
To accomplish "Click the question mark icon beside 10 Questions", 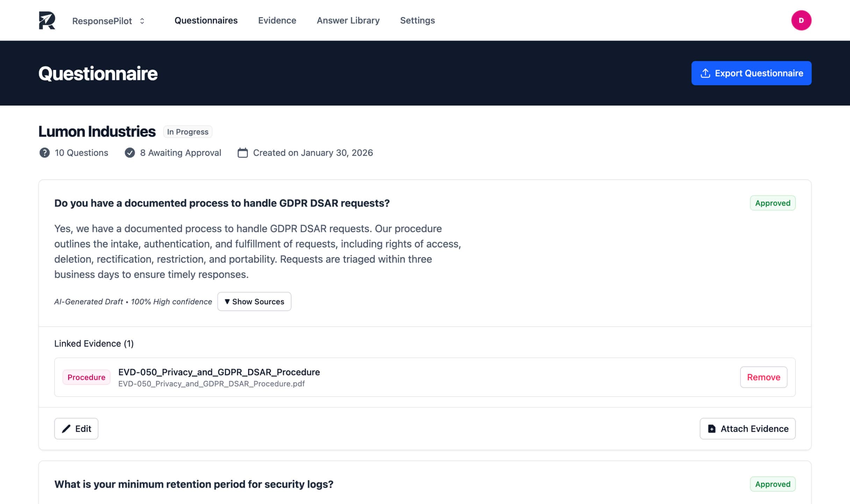I will 44,153.
